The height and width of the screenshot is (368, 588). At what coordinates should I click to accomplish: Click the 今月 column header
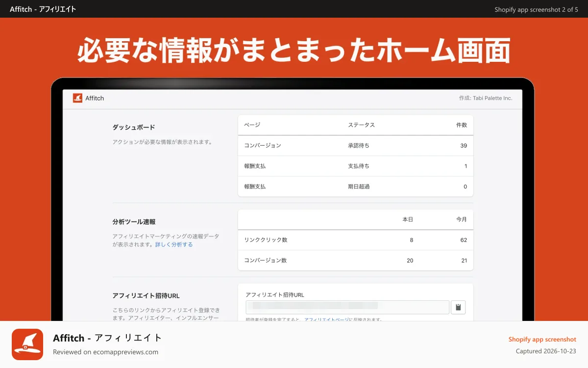462,220
